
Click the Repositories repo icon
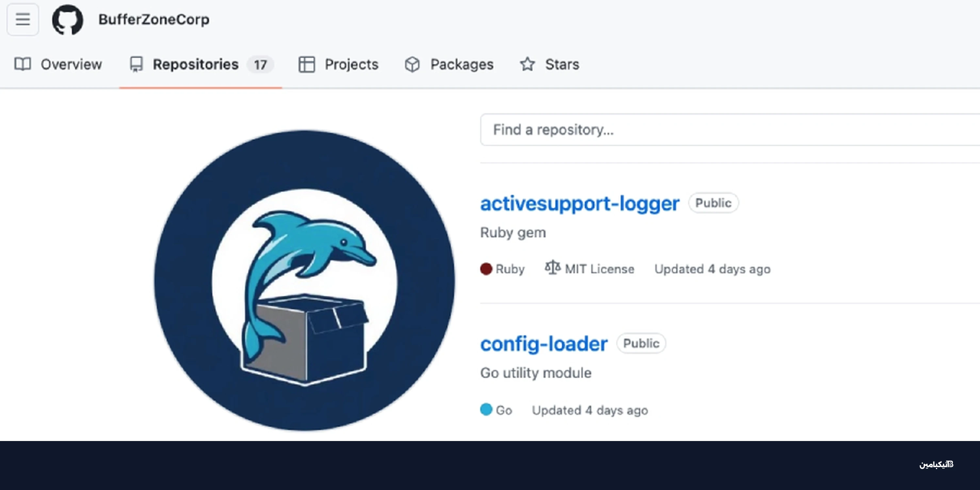point(136,64)
